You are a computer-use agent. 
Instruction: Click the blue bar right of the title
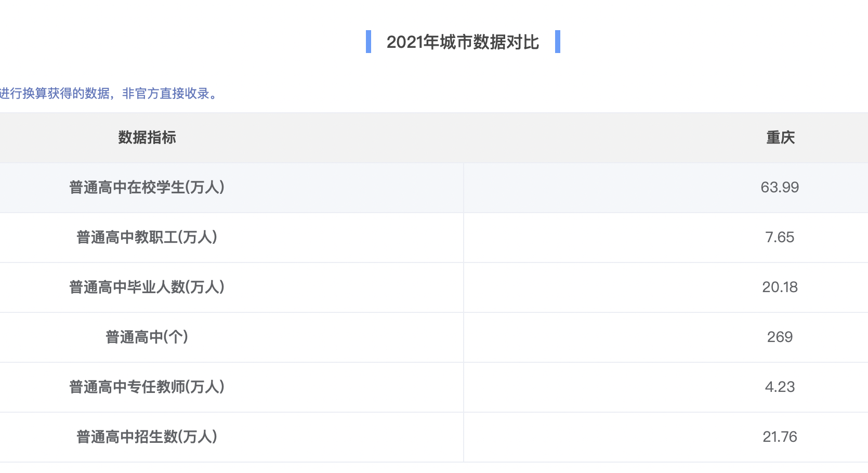[x=558, y=42]
